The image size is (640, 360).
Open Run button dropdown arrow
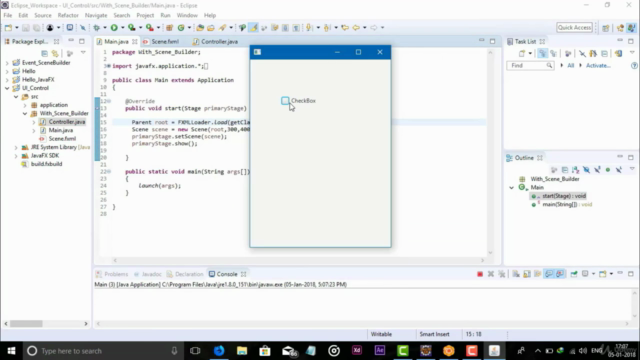click(122, 28)
